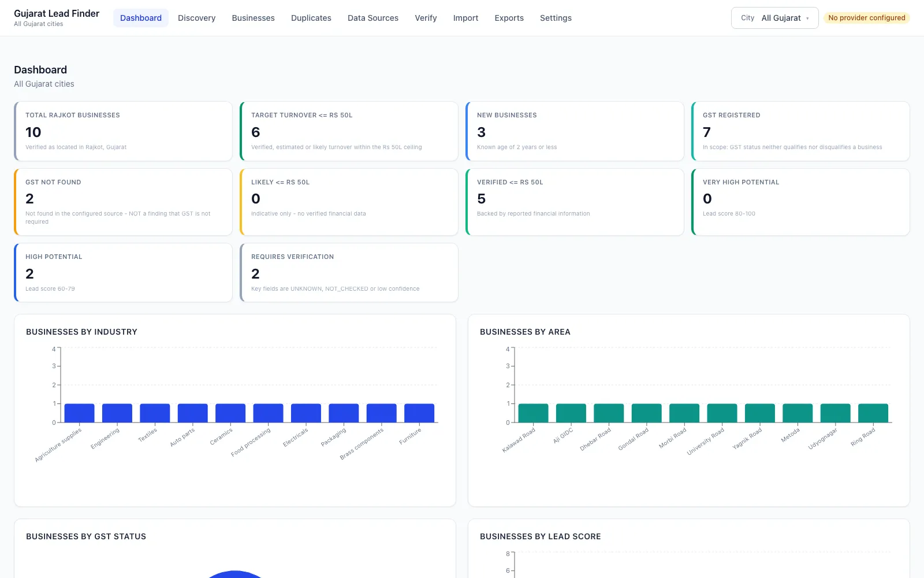The height and width of the screenshot is (578, 924).
Task: Open the Target Turnover <= Rs 50L card
Action: (x=349, y=131)
